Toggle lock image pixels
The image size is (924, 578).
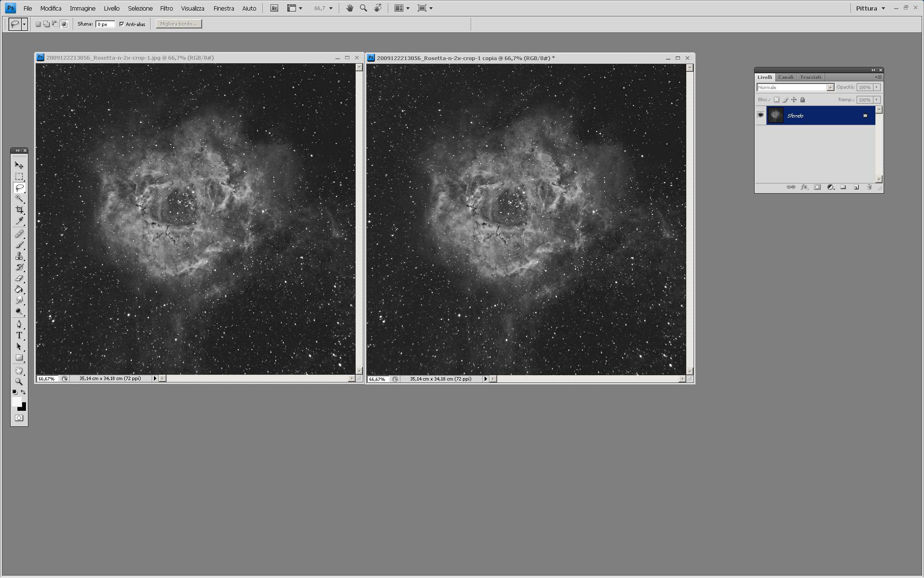(x=785, y=100)
